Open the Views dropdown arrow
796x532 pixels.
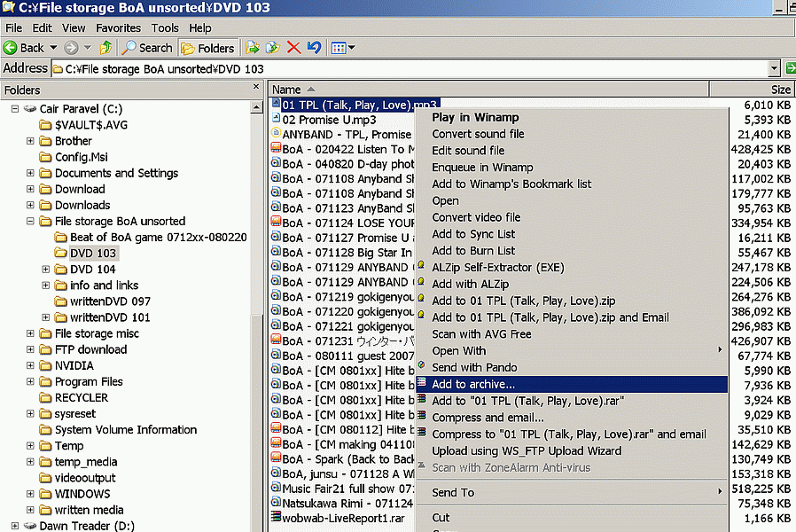point(351,48)
